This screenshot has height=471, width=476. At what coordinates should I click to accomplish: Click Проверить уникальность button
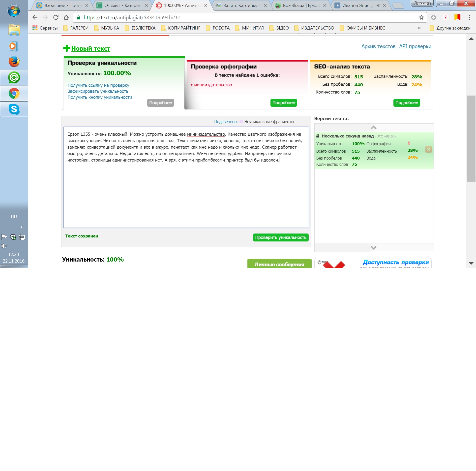pos(281,237)
